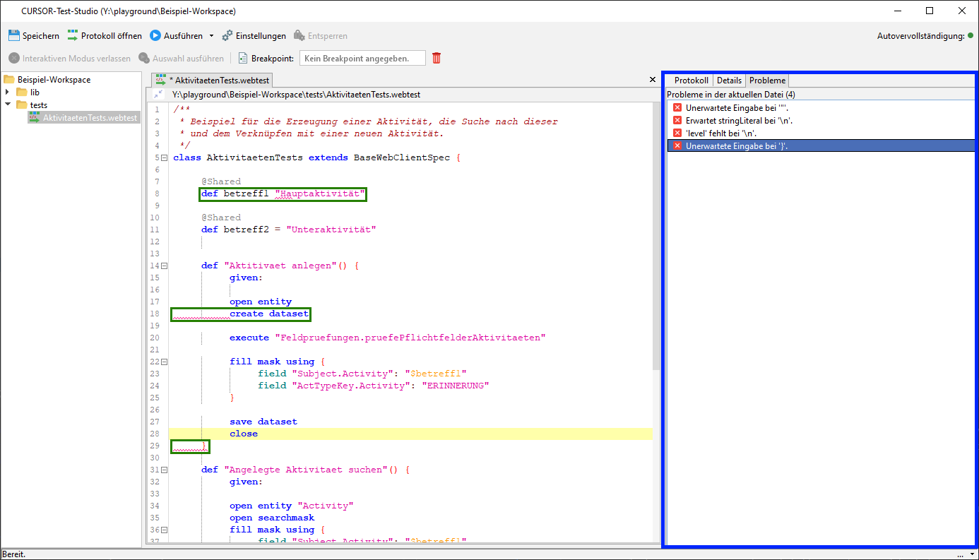Click the Breakpoint input field

[x=362, y=59]
